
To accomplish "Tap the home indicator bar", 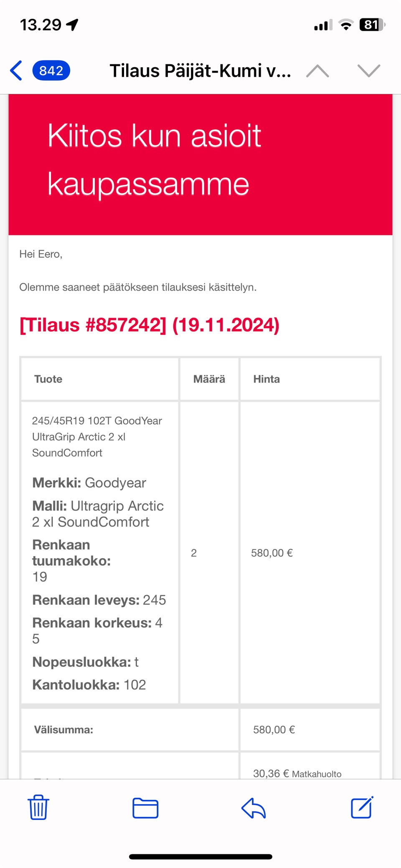I will point(200,857).
